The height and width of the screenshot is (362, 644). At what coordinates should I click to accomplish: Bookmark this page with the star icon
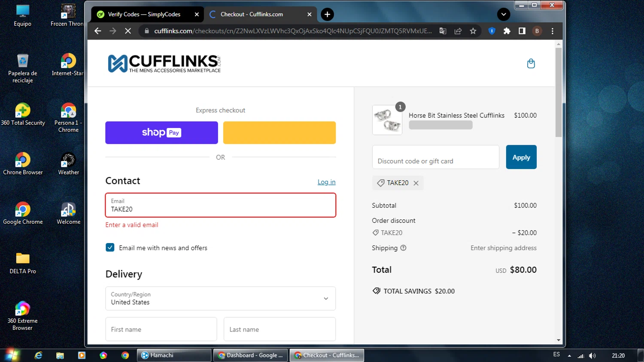point(473,31)
